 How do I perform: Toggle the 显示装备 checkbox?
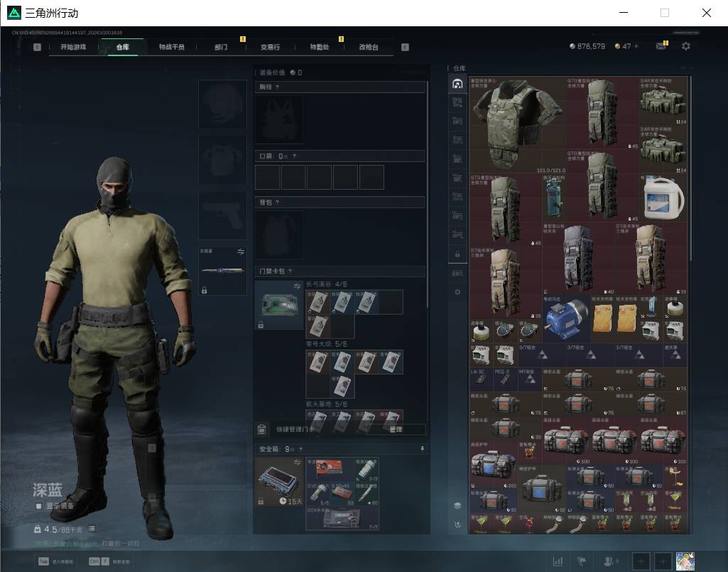39,506
